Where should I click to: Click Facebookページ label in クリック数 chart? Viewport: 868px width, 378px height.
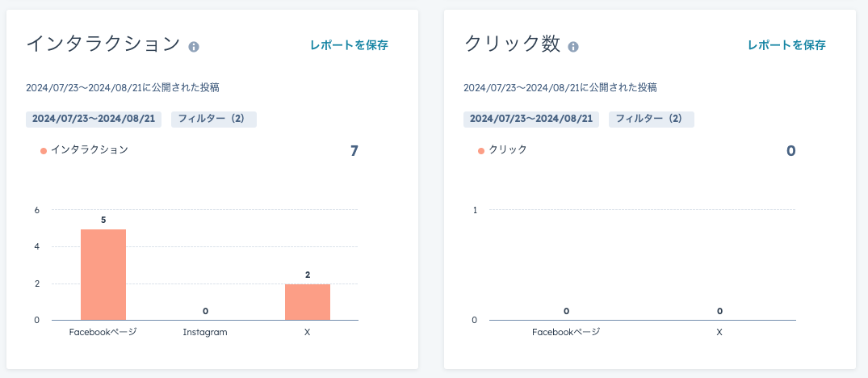tap(566, 333)
